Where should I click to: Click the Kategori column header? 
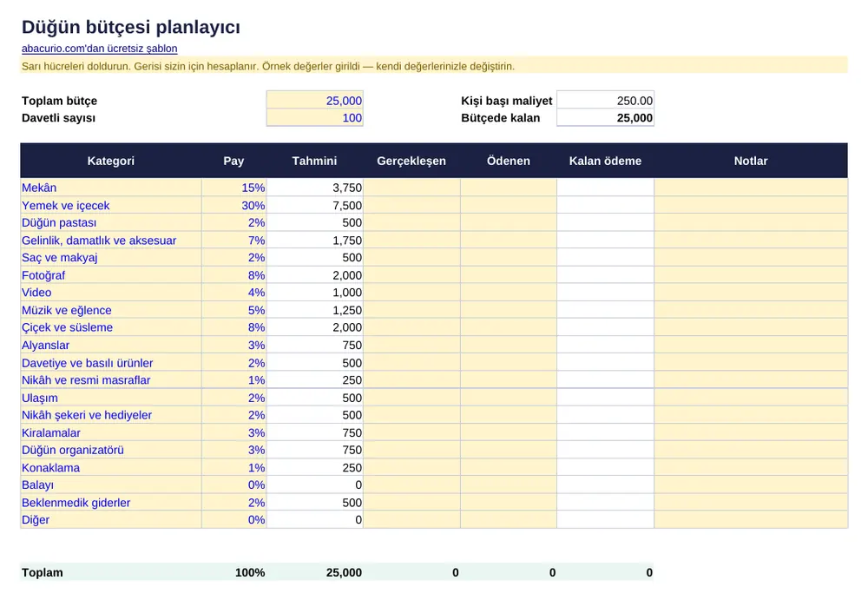coord(111,161)
